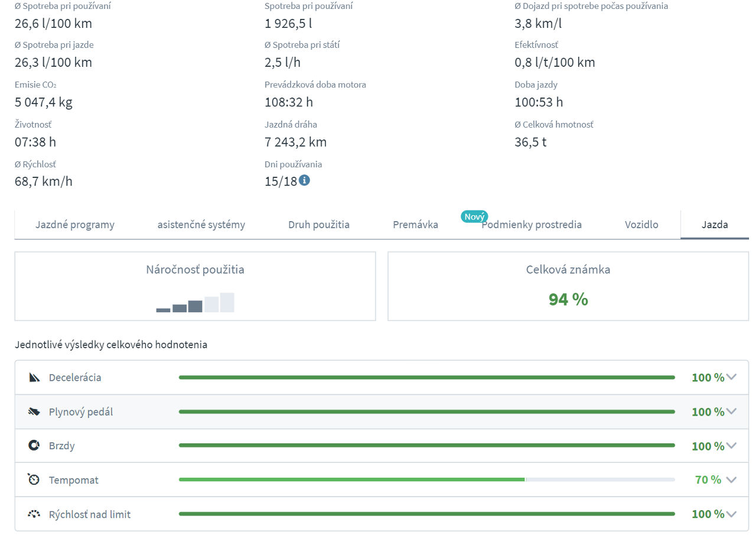Click the Rýchlosť nad limit gauge icon
The width and height of the screenshot is (756, 535).
[34, 514]
